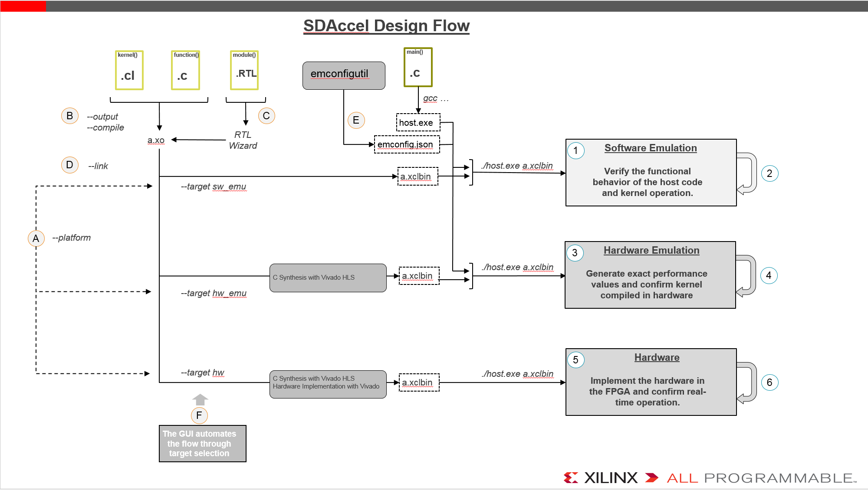Click circle marker E

coord(356,120)
